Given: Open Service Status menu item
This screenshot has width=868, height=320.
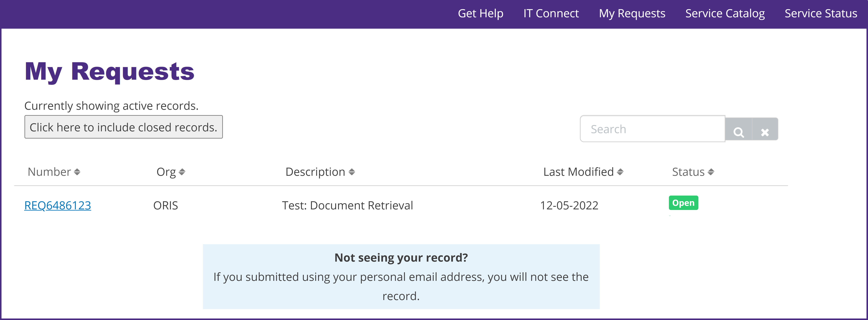Looking at the screenshot, I should (821, 14).
